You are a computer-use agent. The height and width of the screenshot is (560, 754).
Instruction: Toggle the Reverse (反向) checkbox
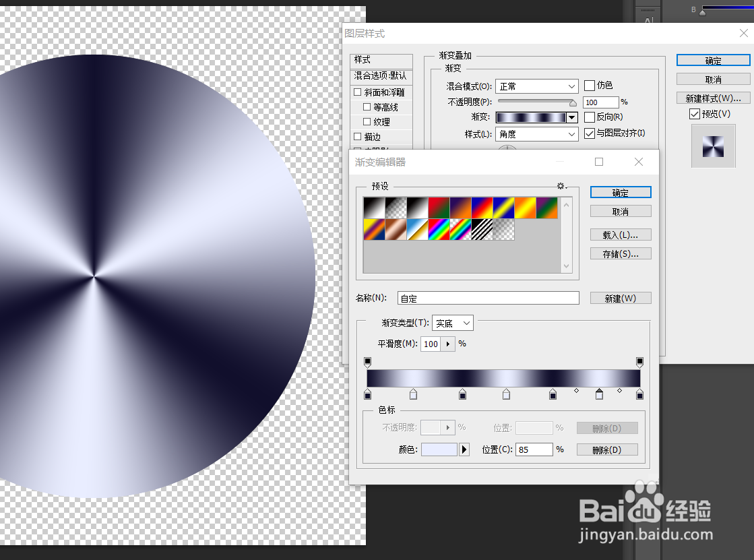(590, 117)
